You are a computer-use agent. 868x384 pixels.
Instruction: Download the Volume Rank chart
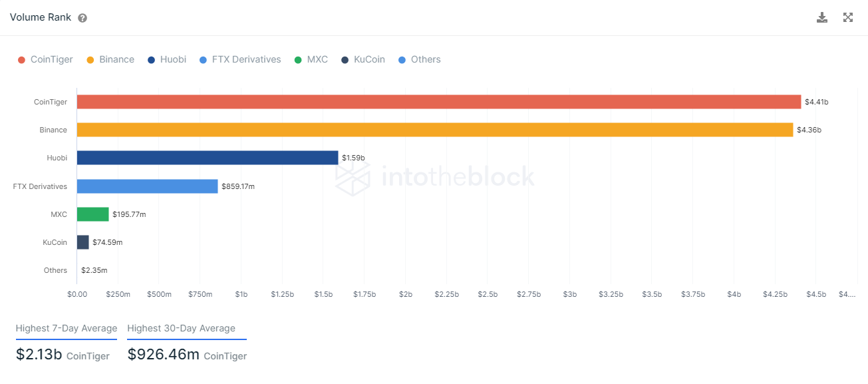(x=822, y=18)
